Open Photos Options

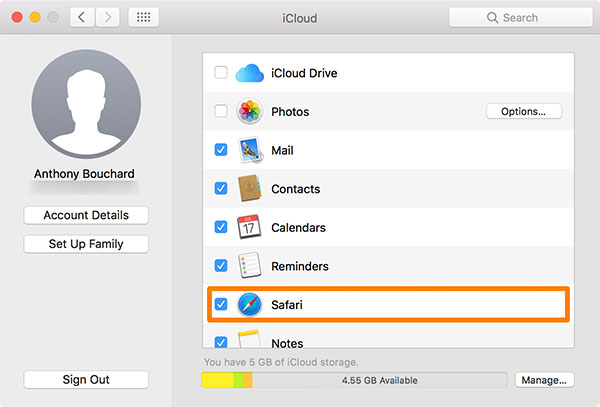523,111
